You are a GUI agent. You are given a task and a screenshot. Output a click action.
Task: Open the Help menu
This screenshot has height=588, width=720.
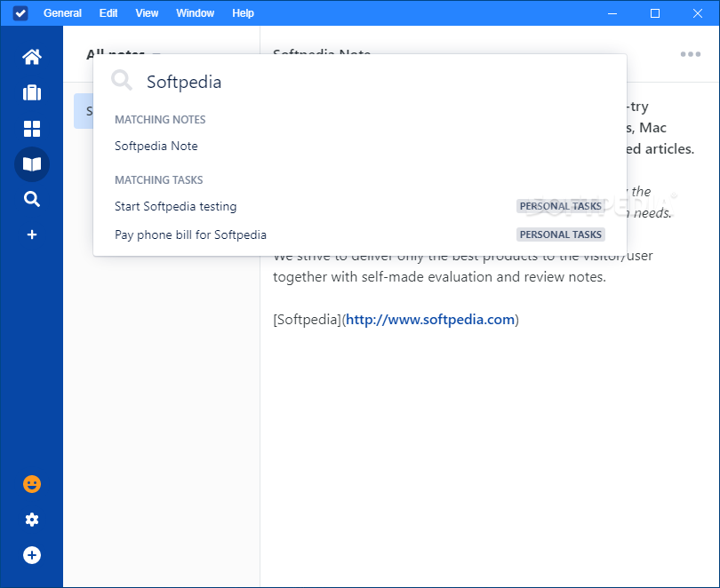point(243,12)
